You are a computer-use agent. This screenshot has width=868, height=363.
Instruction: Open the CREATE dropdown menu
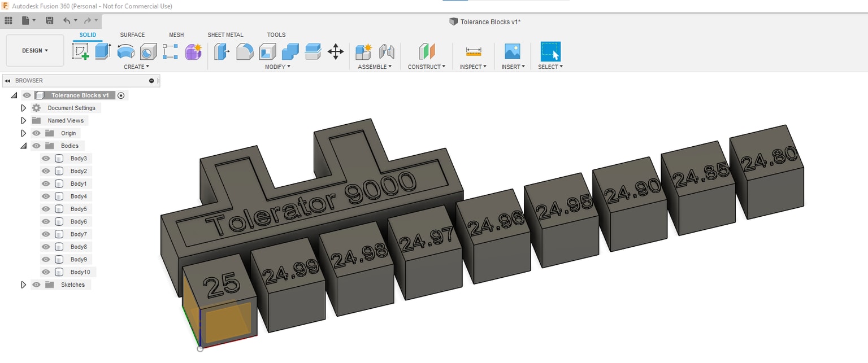click(136, 67)
